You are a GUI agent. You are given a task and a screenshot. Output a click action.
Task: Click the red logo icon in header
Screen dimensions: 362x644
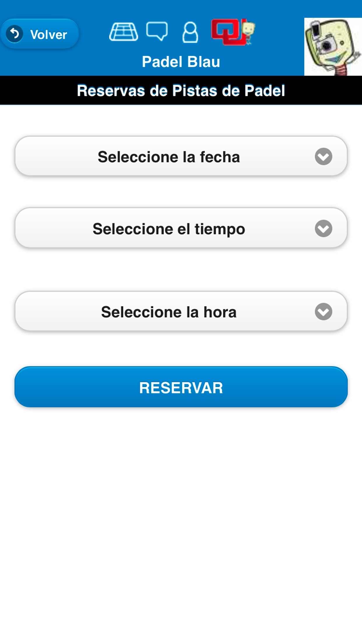tap(227, 32)
